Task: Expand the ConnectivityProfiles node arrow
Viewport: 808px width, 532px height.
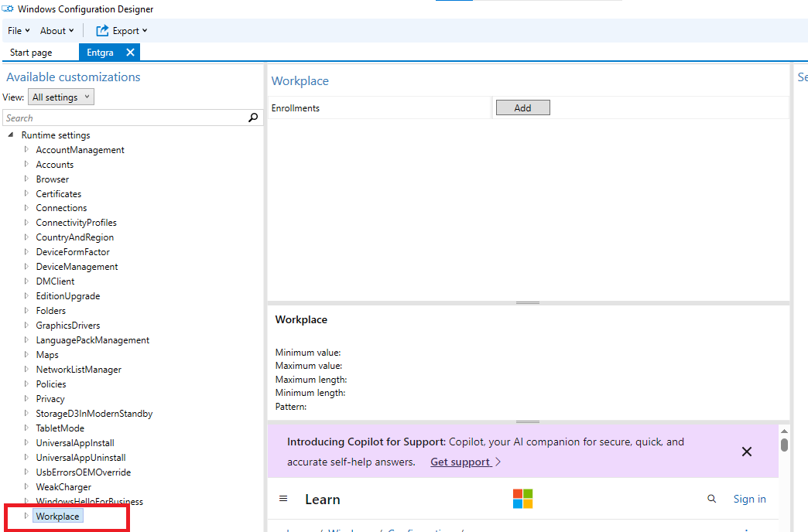Action: click(26, 222)
